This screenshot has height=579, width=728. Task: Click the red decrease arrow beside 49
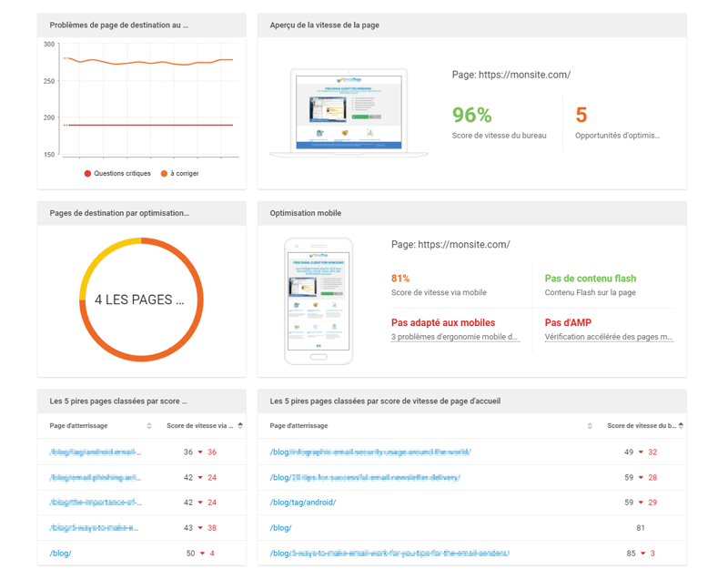641,452
